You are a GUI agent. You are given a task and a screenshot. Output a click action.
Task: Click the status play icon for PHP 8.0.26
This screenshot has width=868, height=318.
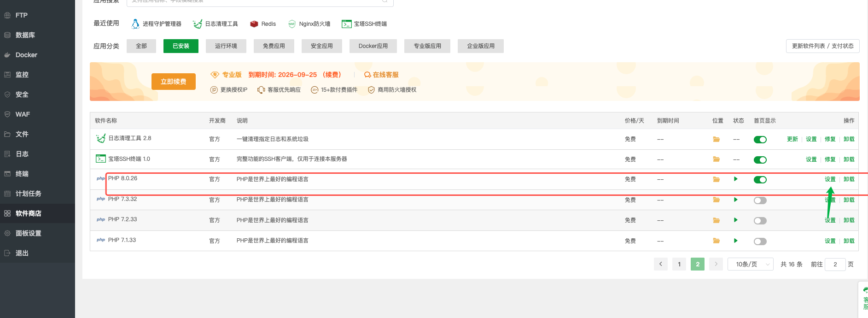736,179
